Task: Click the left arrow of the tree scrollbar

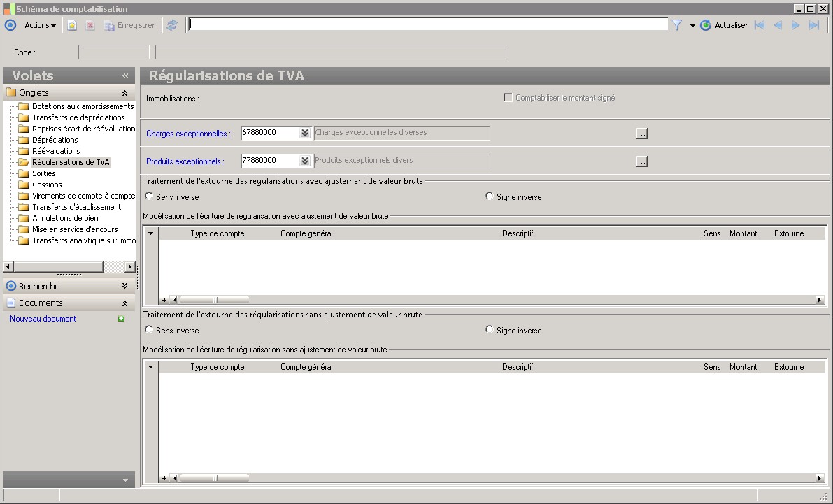Action: coord(8,266)
